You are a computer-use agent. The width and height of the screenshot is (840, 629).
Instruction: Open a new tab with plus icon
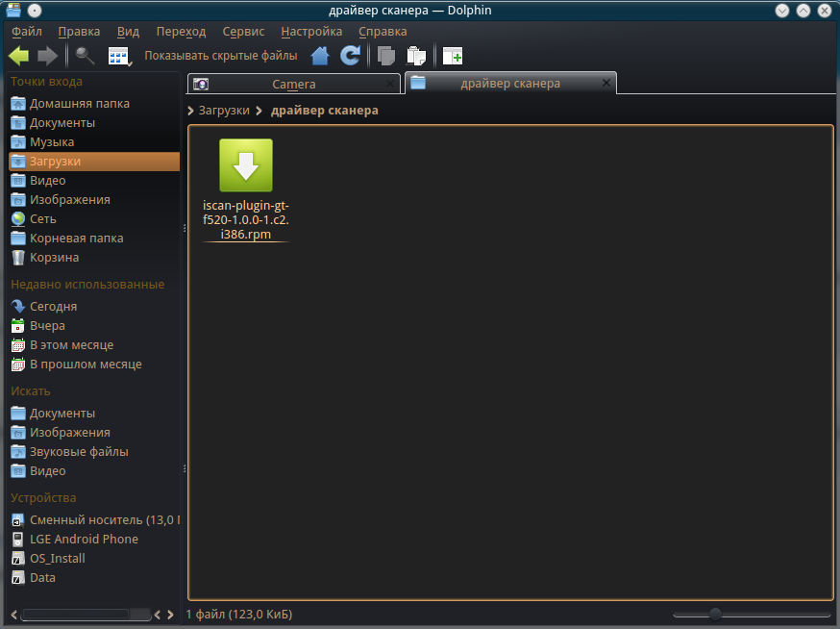[x=453, y=56]
